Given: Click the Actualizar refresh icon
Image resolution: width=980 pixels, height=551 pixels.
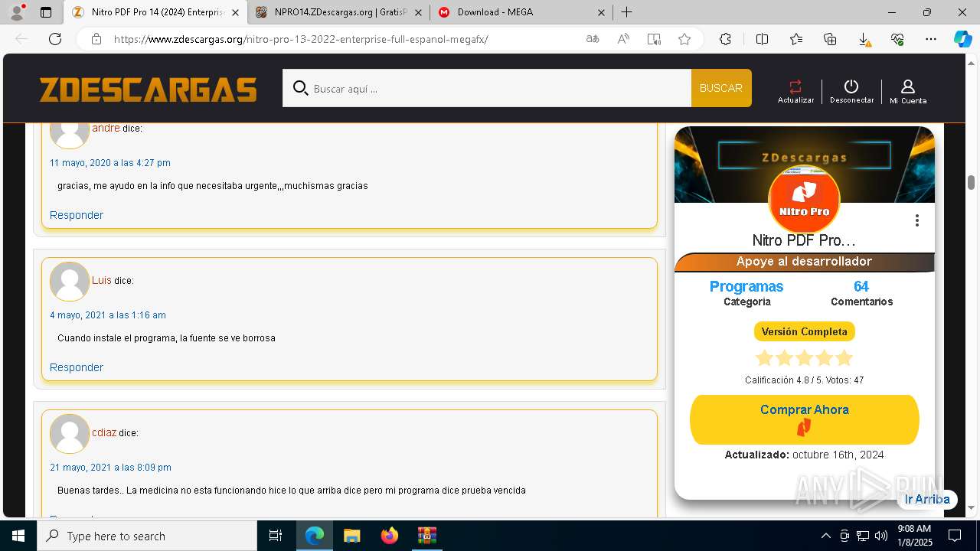Looking at the screenshot, I should (x=795, y=86).
